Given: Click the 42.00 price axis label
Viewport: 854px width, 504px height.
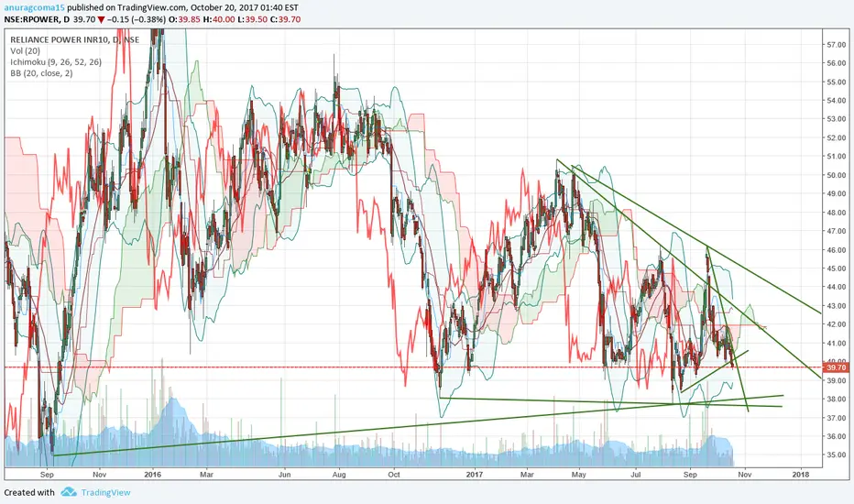Looking at the screenshot, I should pos(836,324).
